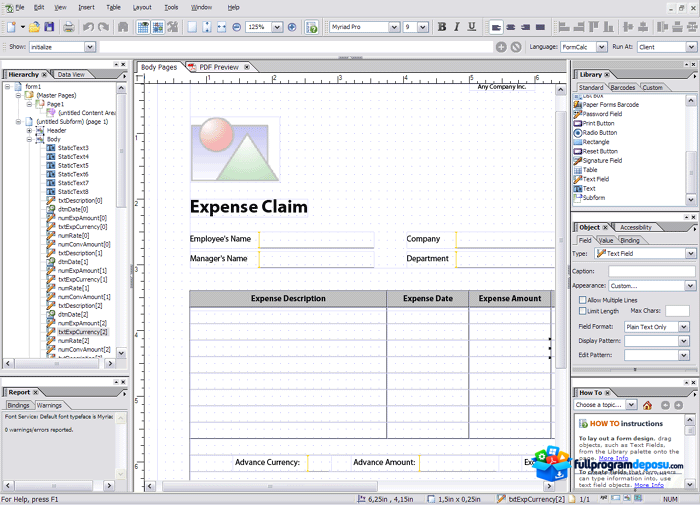Open the Tools menu
Image resolution: width=700 pixels, height=505 pixels.
[171, 8]
